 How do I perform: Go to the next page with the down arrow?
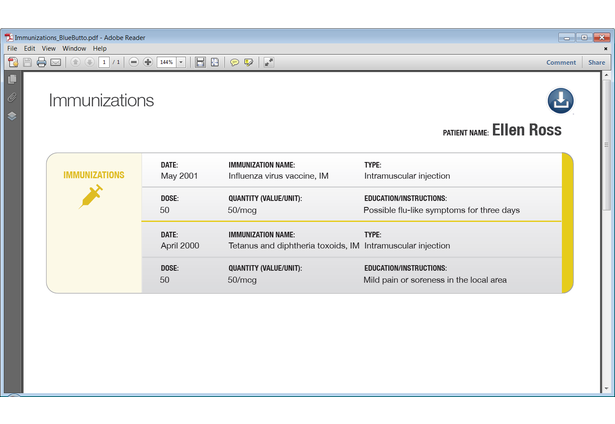pyautogui.click(x=89, y=62)
